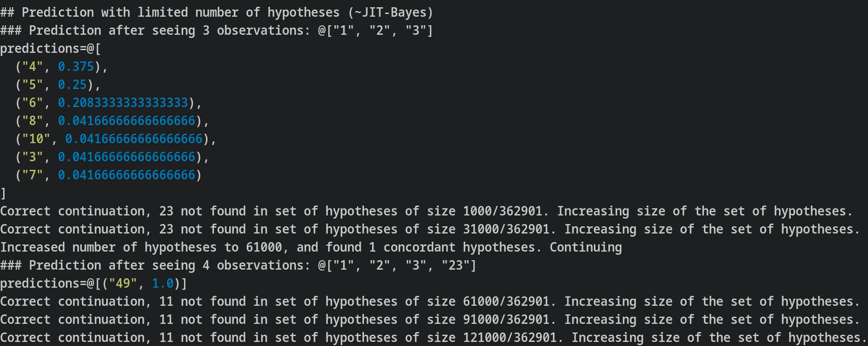This screenshot has width=868, height=346.
Task: Click the word 'Continuing' in the output
Action: click(586, 247)
